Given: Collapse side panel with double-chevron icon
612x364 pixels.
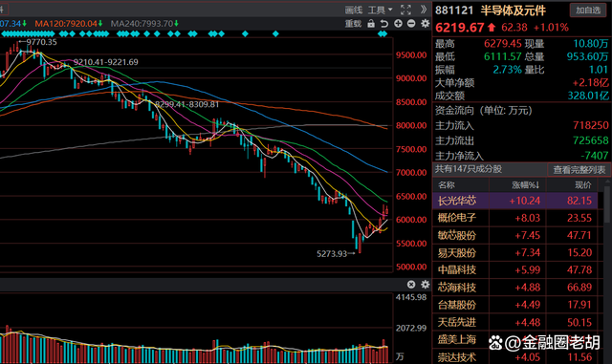Looking at the screenshot, I should [424, 10].
